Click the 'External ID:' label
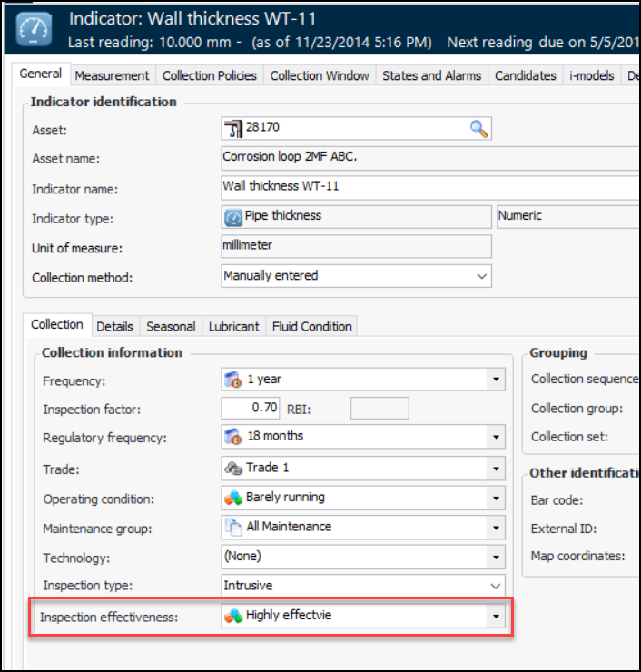The width and height of the screenshot is (641, 672). click(x=564, y=529)
